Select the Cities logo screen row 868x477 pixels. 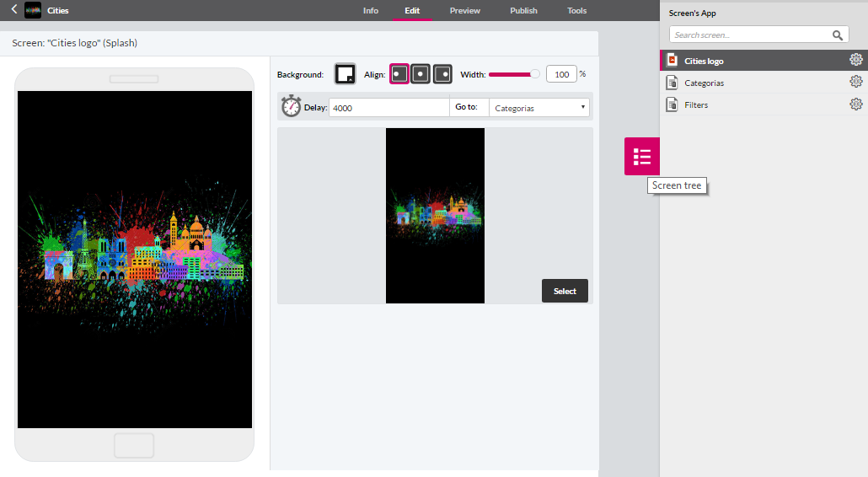tap(764, 61)
